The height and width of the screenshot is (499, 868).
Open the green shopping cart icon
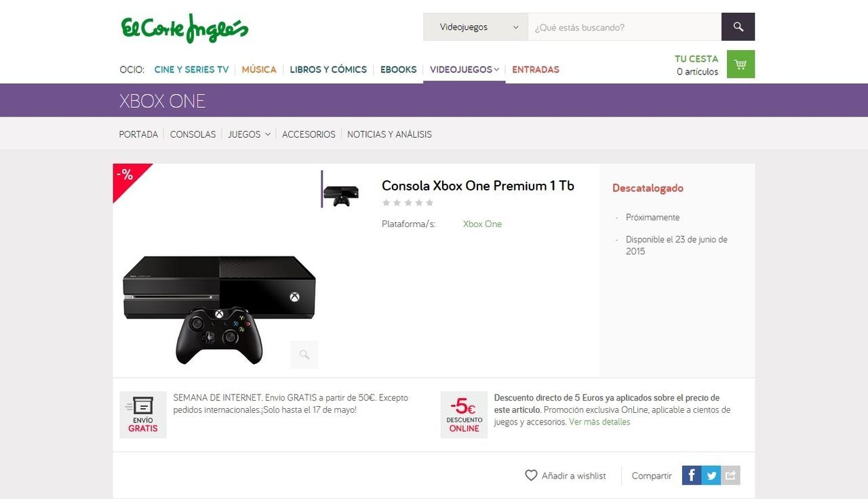coord(741,64)
